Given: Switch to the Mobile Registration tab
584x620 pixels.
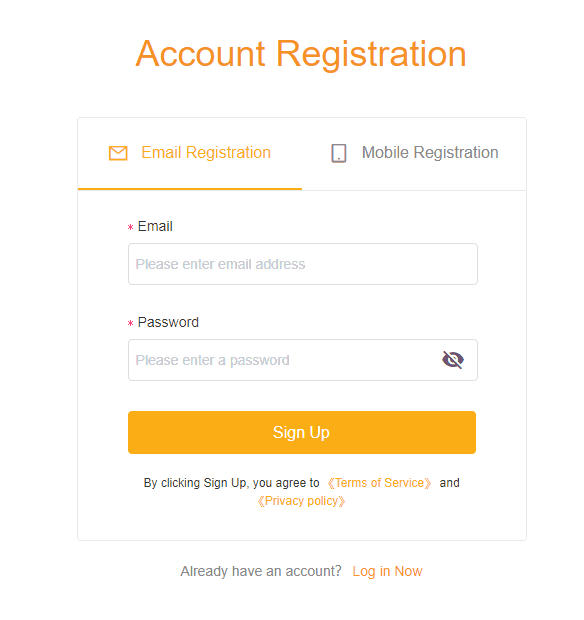Looking at the screenshot, I should pos(414,153).
